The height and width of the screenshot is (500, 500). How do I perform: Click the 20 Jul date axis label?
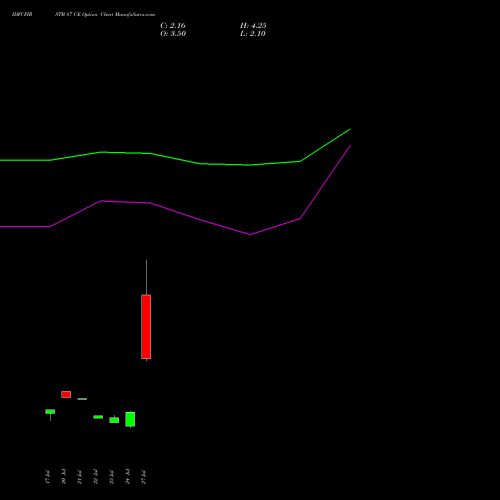coord(63,477)
